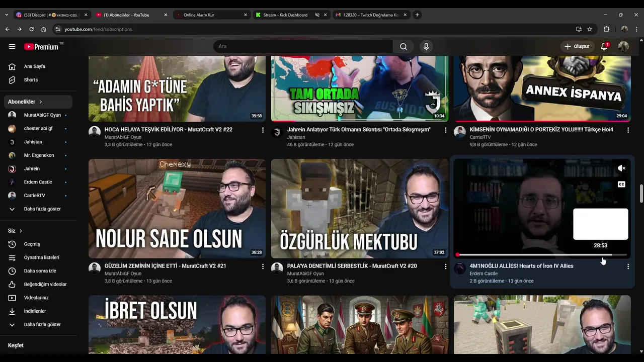Open Jahistan channel in sidebar
The height and width of the screenshot is (362, 644).
pyautogui.click(x=39, y=142)
